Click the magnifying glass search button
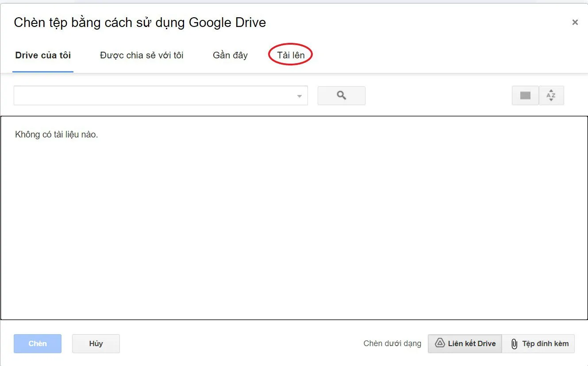This screenshot has height=366, width=588. [341, 95]
